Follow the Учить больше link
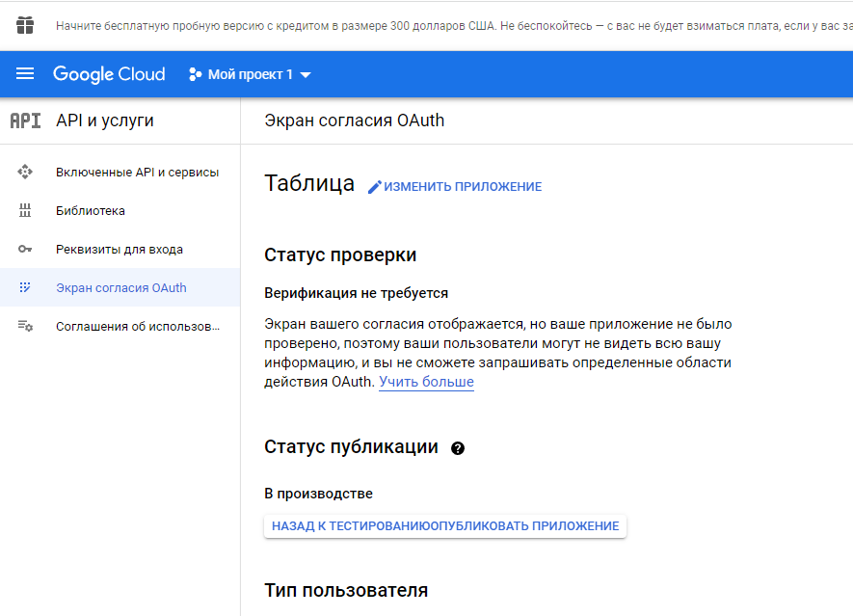Screen dimensions: 853x616 click(426, 382)
